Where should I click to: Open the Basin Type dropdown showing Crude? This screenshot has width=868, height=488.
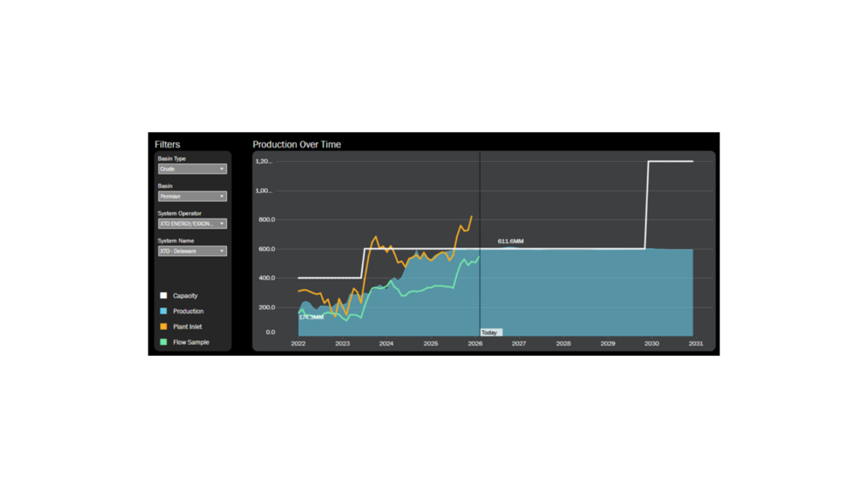[x=192, y=169]
